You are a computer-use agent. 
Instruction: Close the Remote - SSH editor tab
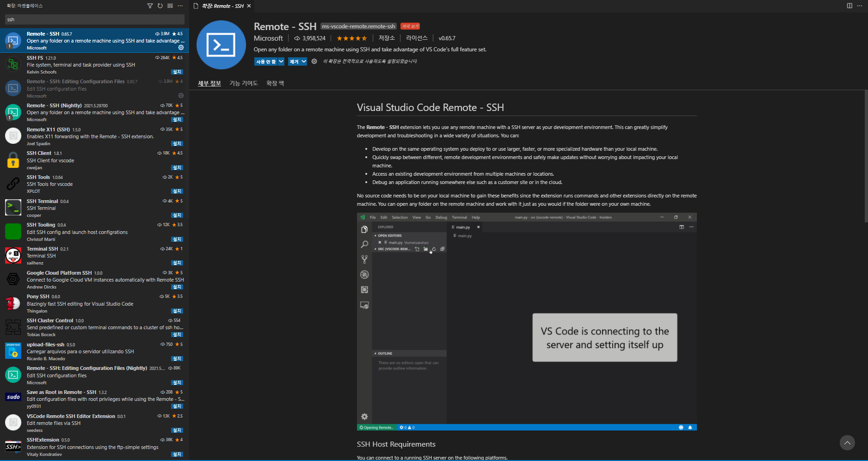coord(249,6)
